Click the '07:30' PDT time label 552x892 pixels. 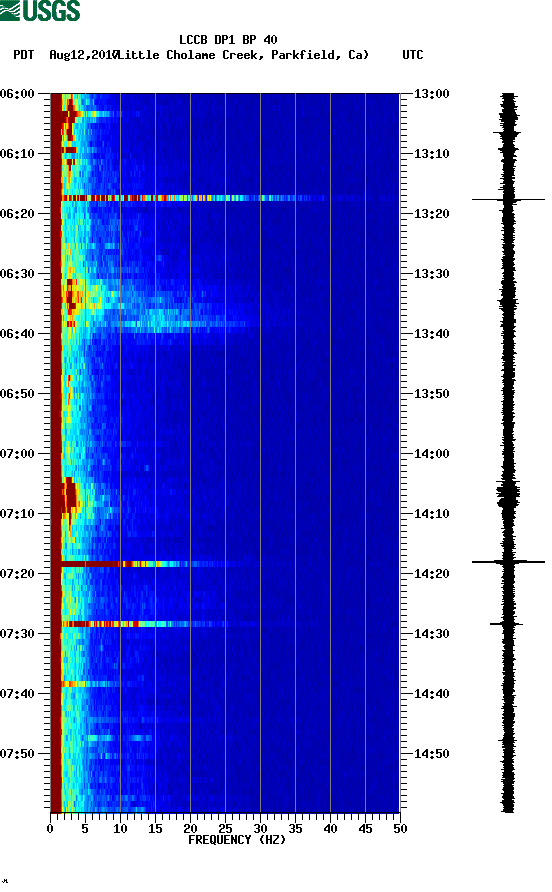[18, 634]
